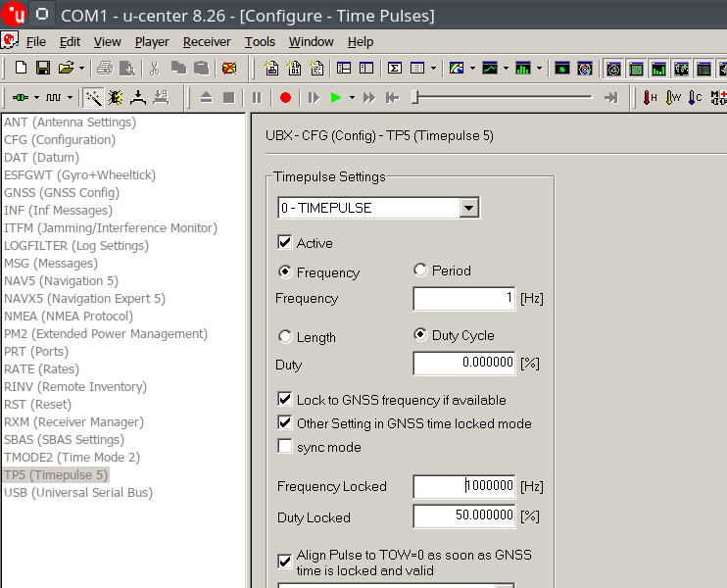Open the Receiver menu
Image resolution: width=727 pixels, height=588 pixels.
click(207, 42)
